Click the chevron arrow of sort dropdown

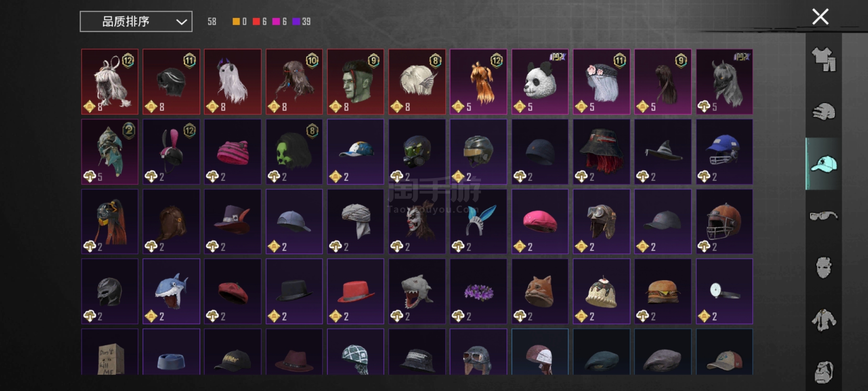(x=182, y=22)
